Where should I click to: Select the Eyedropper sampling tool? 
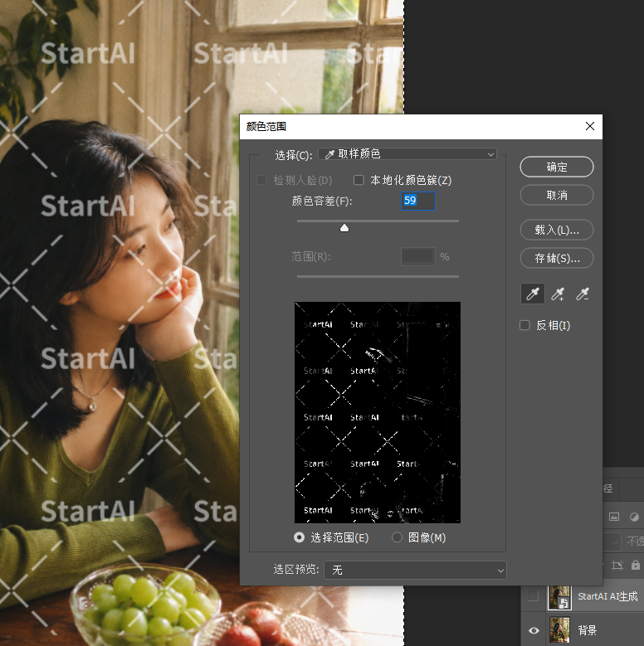point(533,294)
